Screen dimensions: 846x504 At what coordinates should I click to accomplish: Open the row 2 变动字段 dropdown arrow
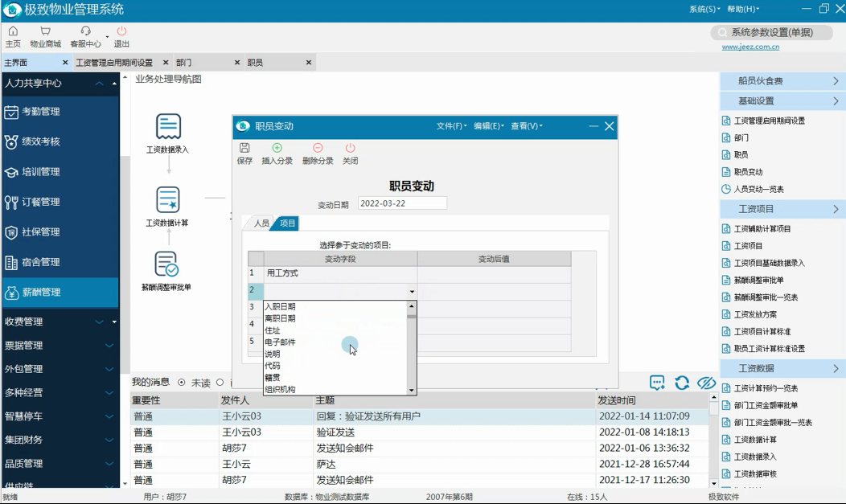pos(412,292)
